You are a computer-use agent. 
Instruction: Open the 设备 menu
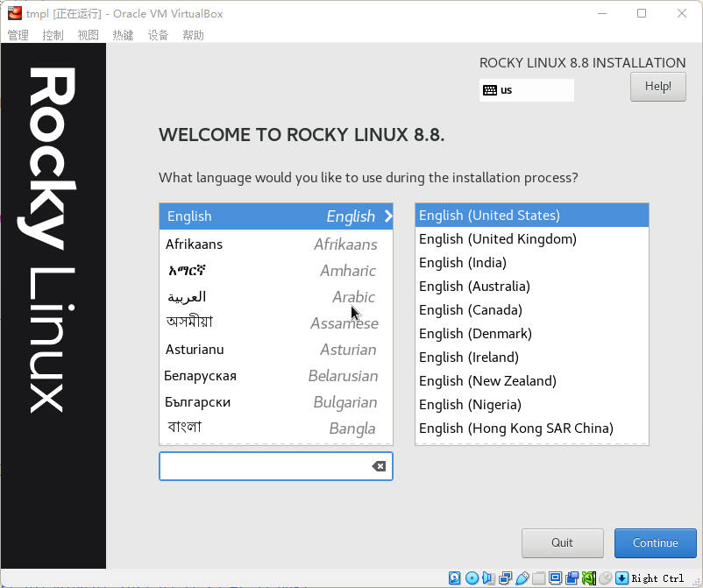click(x=159, y=35)
